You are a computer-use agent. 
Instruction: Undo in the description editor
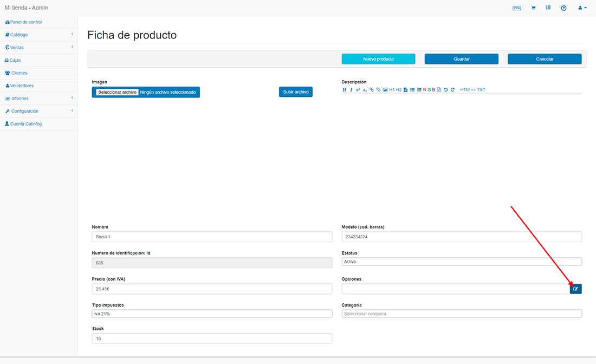(446, 90)
